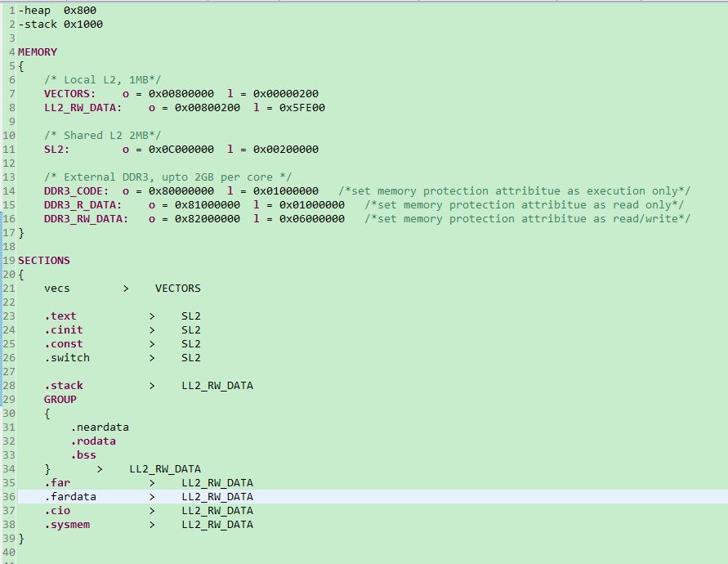
Task: Click line number 36 in gutter
Action: (9, 497)
